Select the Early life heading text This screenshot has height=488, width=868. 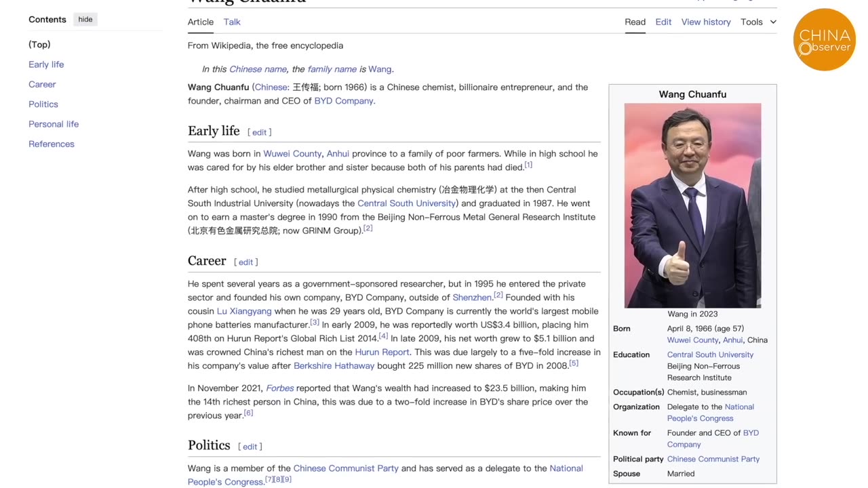click(x=214, y=131)
